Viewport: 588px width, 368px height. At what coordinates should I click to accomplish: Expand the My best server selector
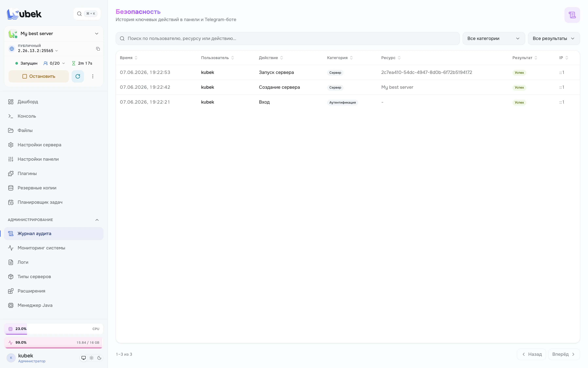tap(54, 34)
